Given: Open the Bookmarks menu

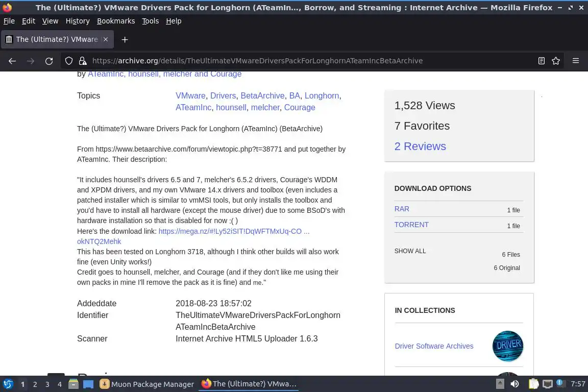Looking at the screenshot, I should coord(116,21).
